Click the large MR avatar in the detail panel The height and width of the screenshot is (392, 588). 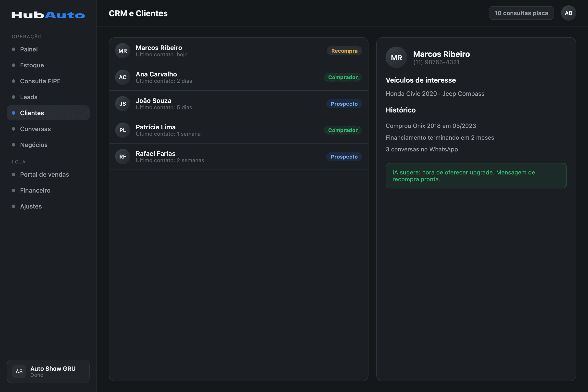click(x=396, y=58)
